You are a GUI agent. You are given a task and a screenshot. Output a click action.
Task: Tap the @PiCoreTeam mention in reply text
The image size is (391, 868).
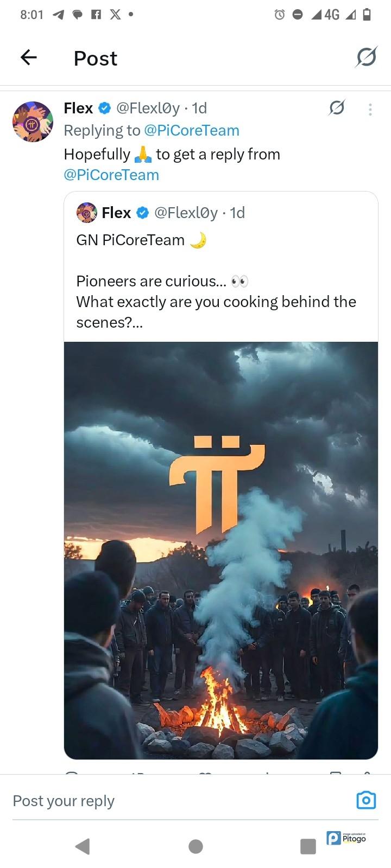tap(111, 175)
